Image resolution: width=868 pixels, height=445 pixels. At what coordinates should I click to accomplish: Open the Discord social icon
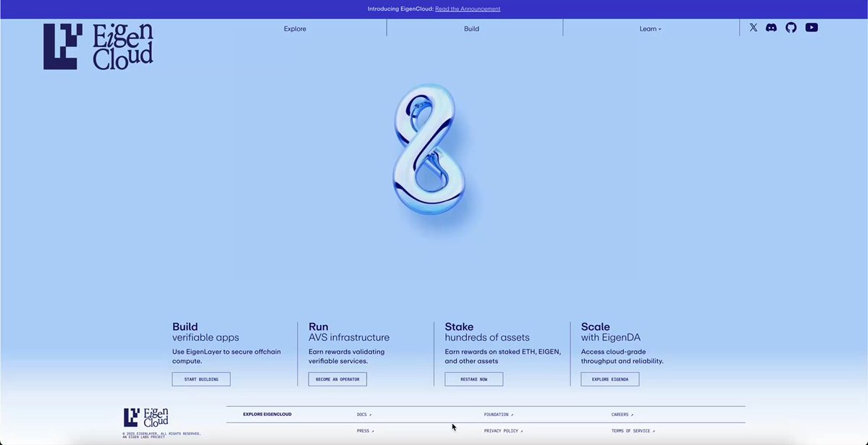click(x=771, y=27)
